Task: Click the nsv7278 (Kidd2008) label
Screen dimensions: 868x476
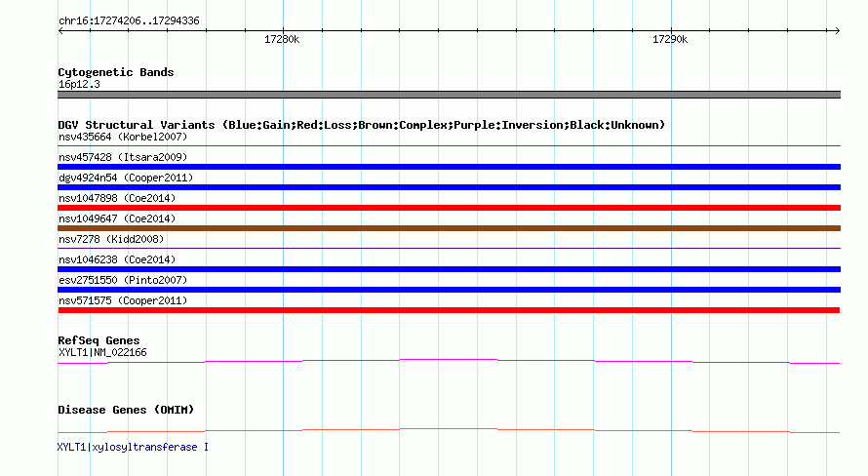Action: [x=111, y=239]
